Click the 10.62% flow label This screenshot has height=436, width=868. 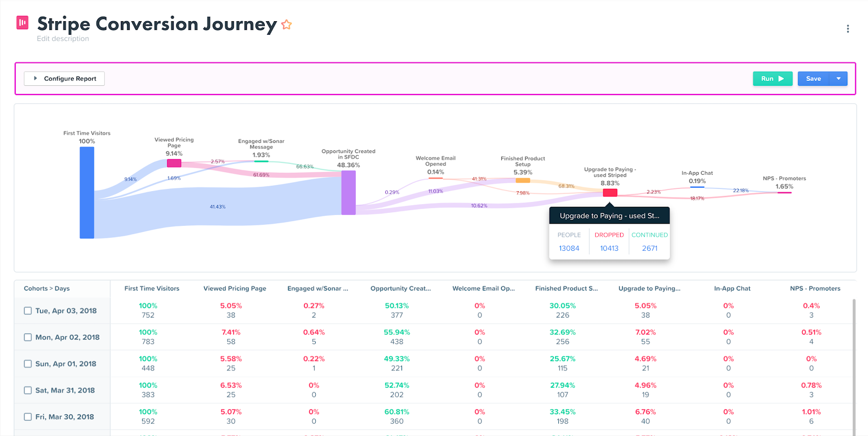(x=479, y=206)
